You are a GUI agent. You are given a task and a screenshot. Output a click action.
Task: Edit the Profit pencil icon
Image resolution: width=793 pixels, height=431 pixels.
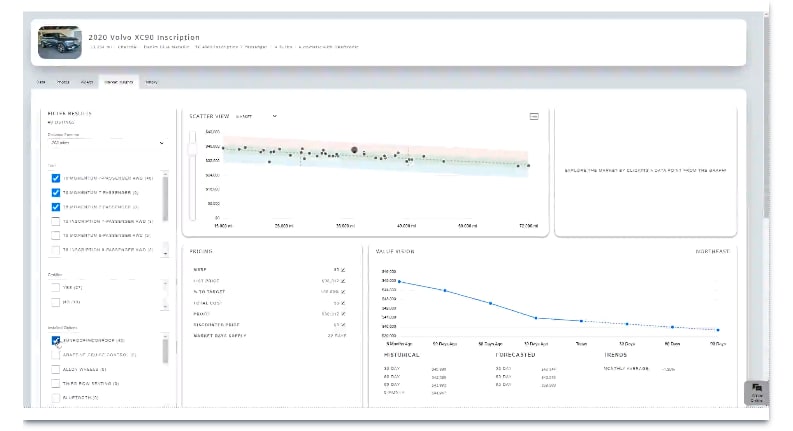343,314
